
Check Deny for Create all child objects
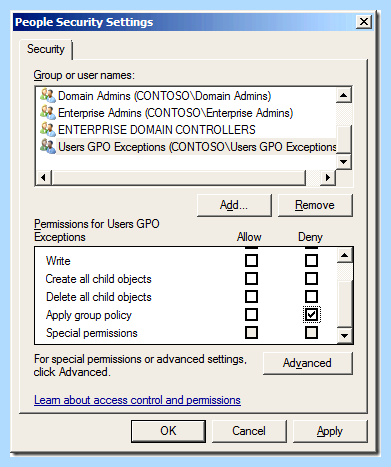coord(311,278)
